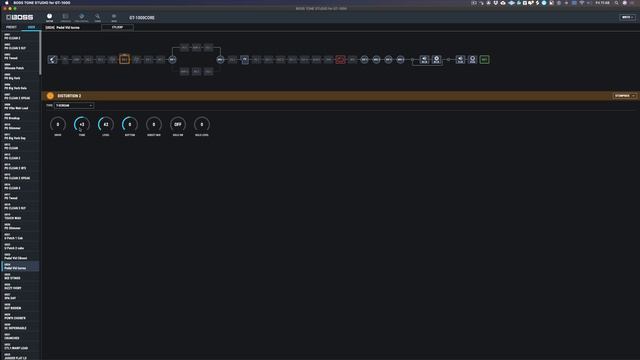
Task: Open Tone Central globe icon
Action: click(x=81, y=18)
